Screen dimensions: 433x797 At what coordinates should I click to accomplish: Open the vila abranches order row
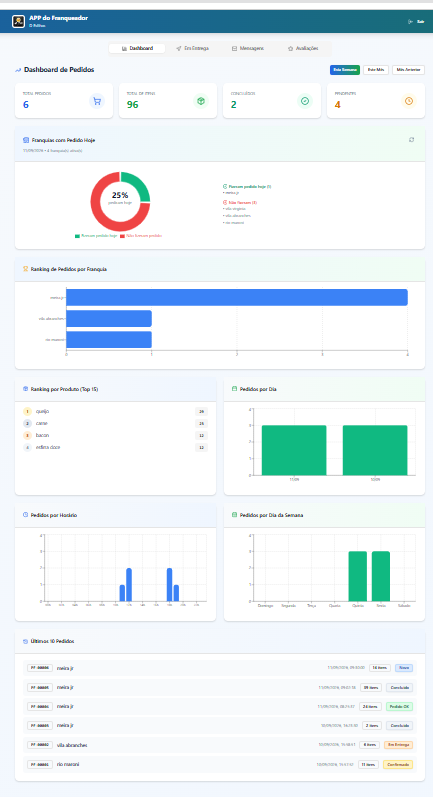[220, 745]
